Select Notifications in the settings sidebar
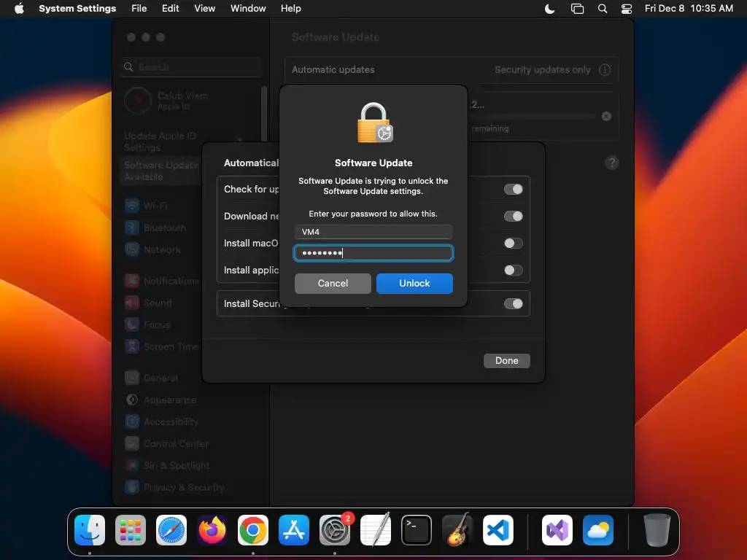Viewport: 747px width, 560px height. click(x=161, y=281)
